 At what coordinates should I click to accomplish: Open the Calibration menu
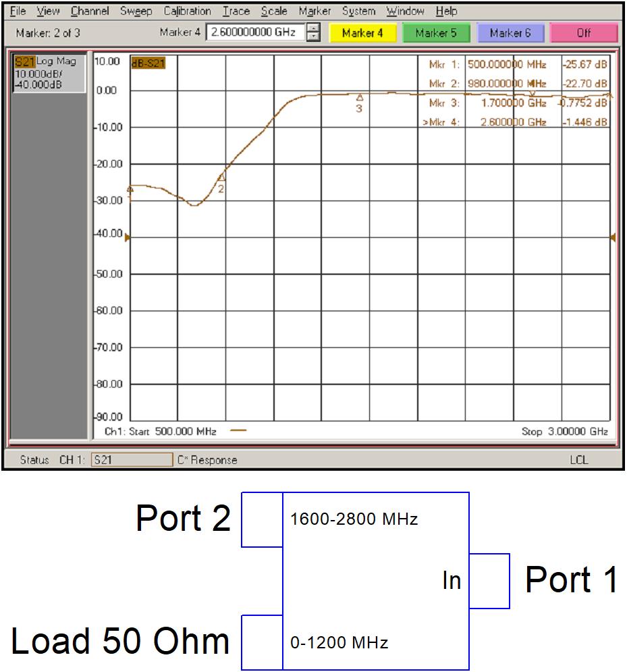pos(187,11)
